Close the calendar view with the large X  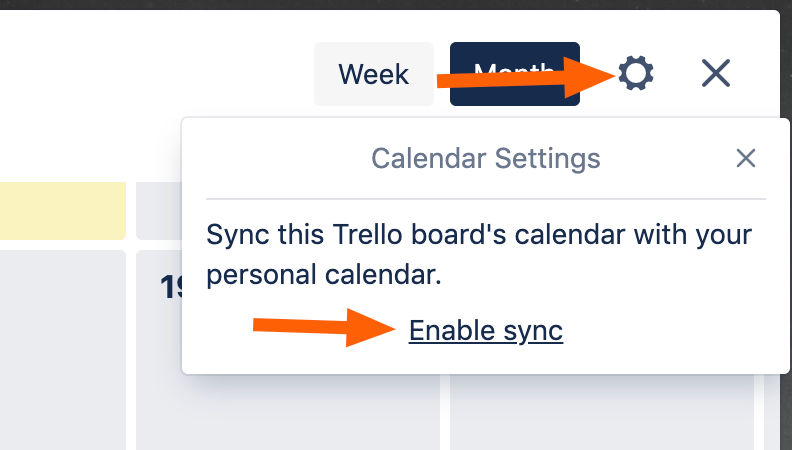716,73
